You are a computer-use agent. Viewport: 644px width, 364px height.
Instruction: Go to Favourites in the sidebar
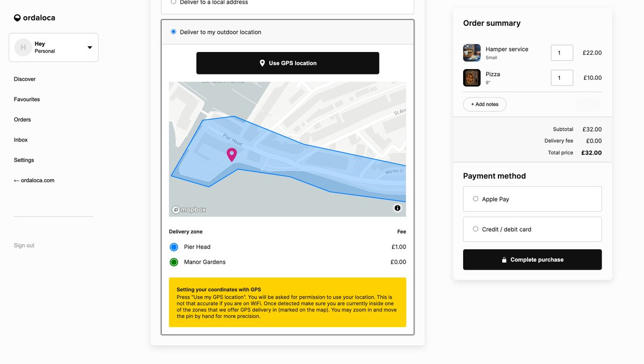(27, 99)
